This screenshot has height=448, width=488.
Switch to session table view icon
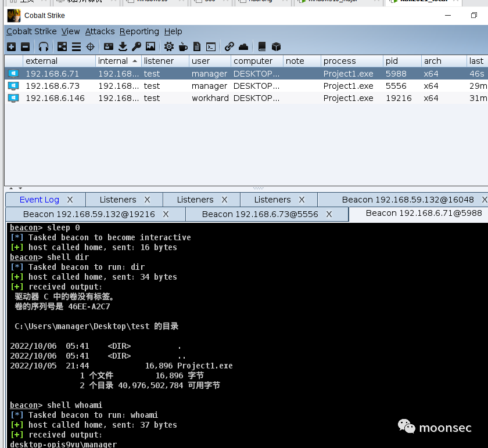click(x=76, y=46)
